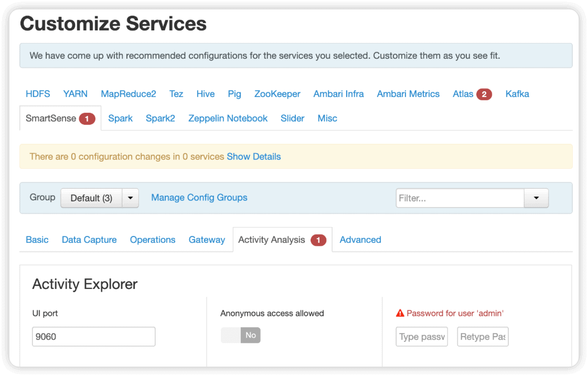
Task: Go to the Hive service tab
Action: coord(206,94)
